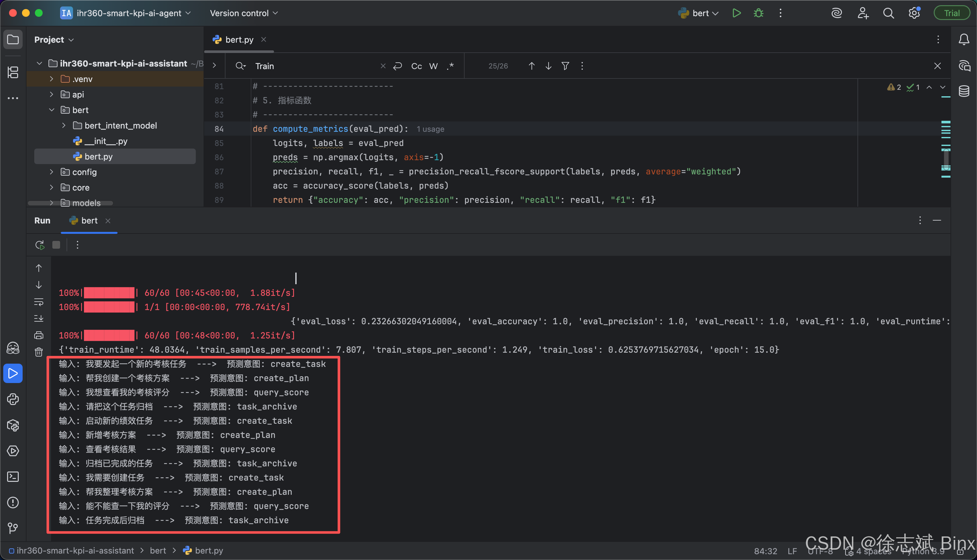Clear all console output with trash icon
This screenshot has height=560, width=977.
[39, 352]
